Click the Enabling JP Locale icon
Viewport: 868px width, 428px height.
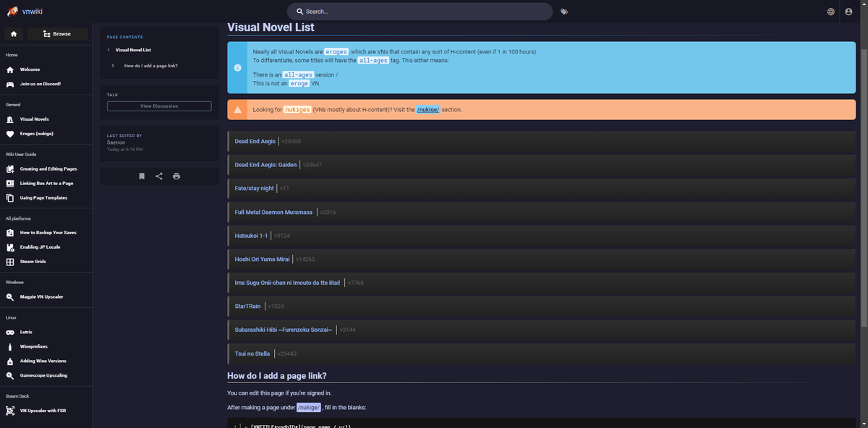(10, 247)
